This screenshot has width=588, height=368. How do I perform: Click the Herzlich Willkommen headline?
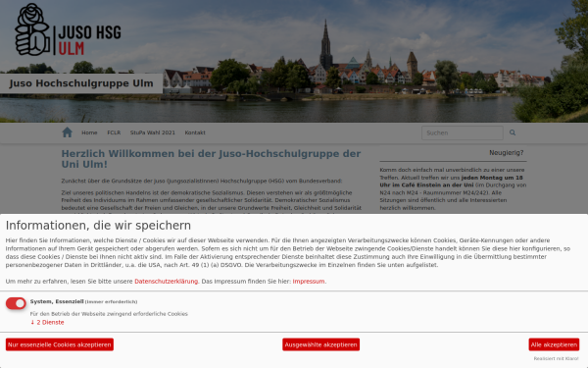211,159
